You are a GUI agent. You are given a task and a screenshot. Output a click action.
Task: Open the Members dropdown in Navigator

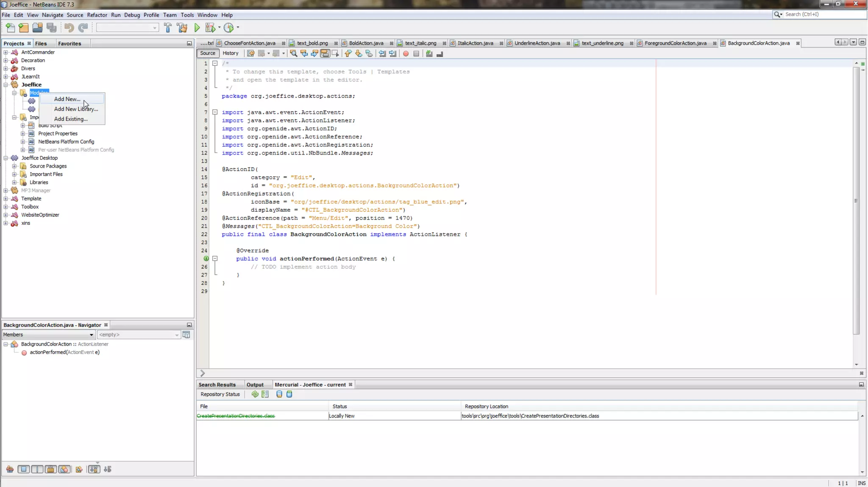pos(48,335)
